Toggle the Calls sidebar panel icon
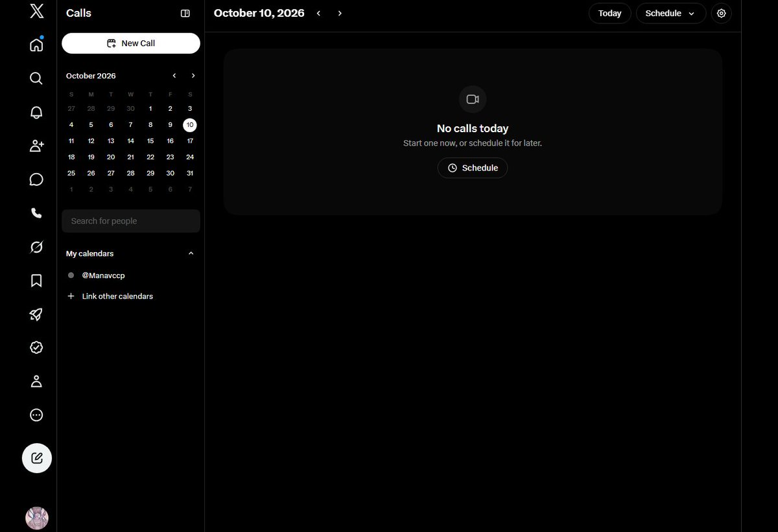 click(x=185, y=13)
